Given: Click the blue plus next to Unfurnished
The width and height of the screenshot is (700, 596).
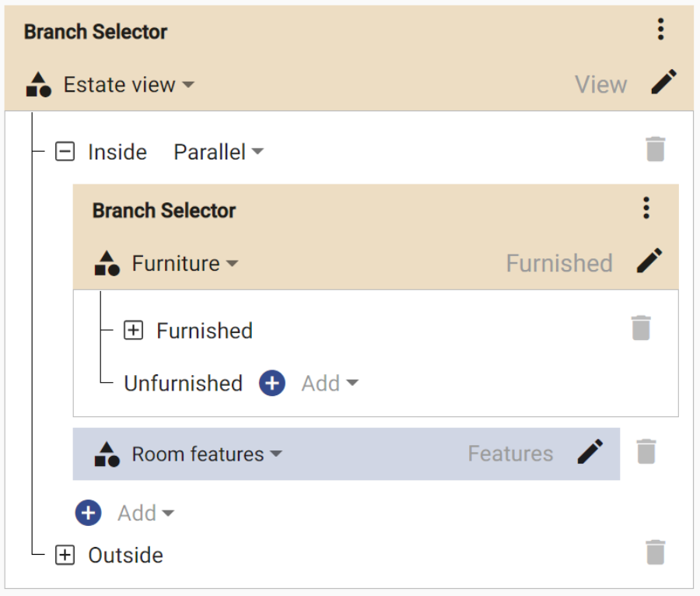Looking at the screenshot, I should (271, 383).
